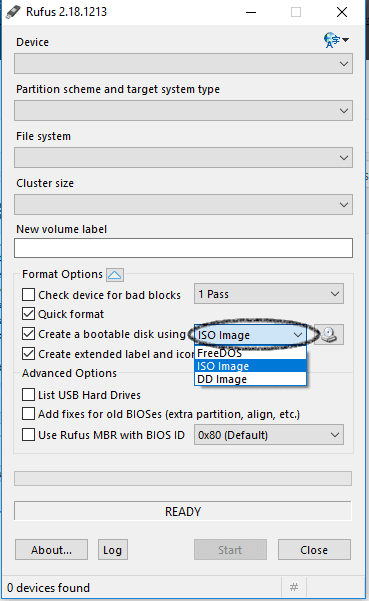369x601 pixels.
Task: Open the 1 Pass dropdown
Action: pyautogui.click(x=269, y=294)
